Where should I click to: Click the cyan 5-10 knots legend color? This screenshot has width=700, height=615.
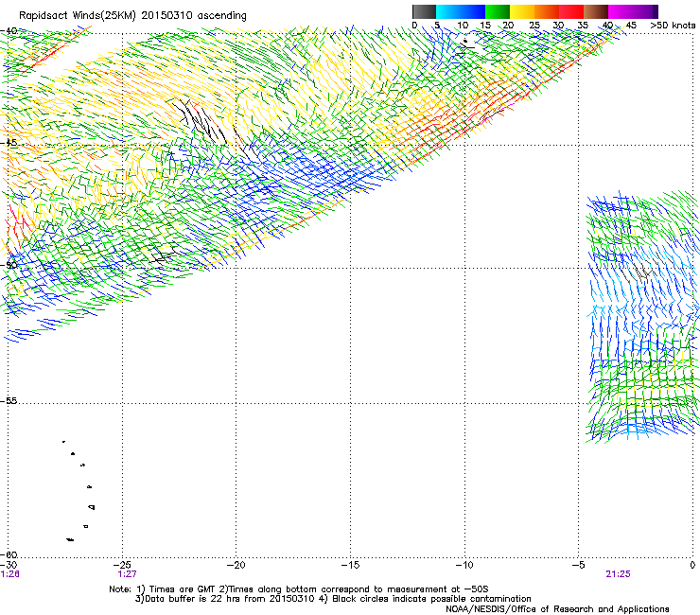pyautogui.click(x=448, y=11)
